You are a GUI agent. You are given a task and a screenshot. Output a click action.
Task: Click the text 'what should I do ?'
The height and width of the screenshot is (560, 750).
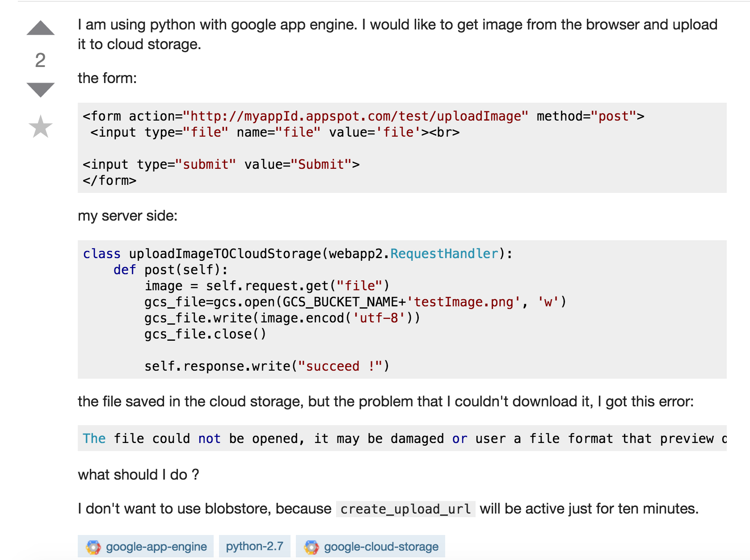(x=139, y=474)
